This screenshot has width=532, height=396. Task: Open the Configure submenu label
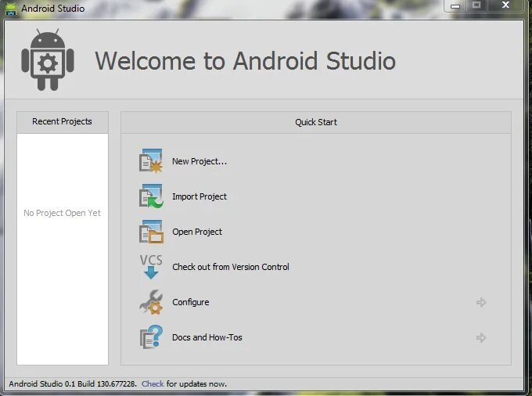point(190,302)
